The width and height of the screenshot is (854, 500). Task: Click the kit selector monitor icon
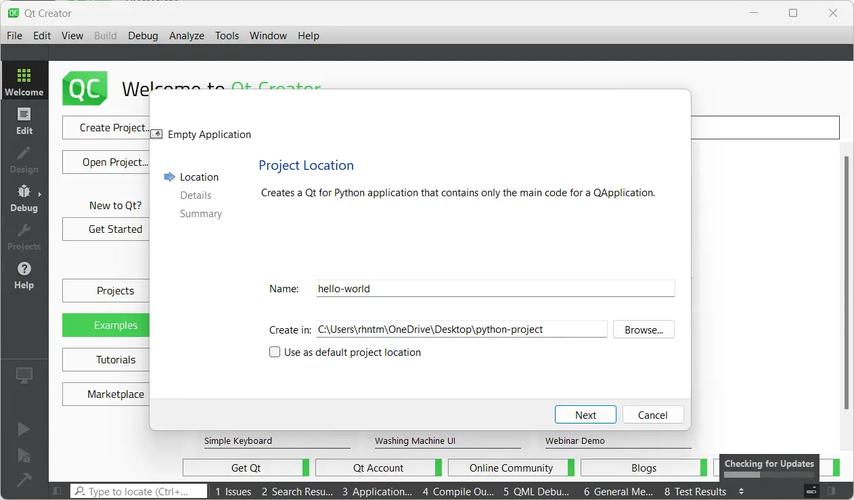tap(24, 376)
